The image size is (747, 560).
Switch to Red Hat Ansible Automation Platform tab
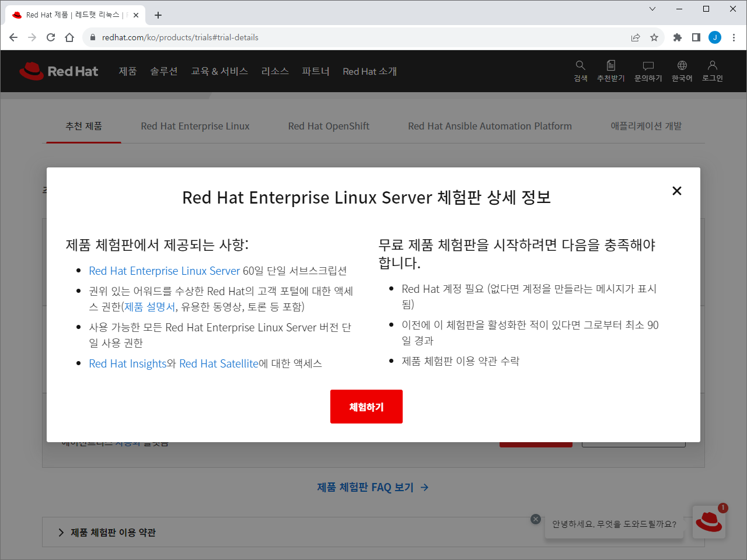490,126
